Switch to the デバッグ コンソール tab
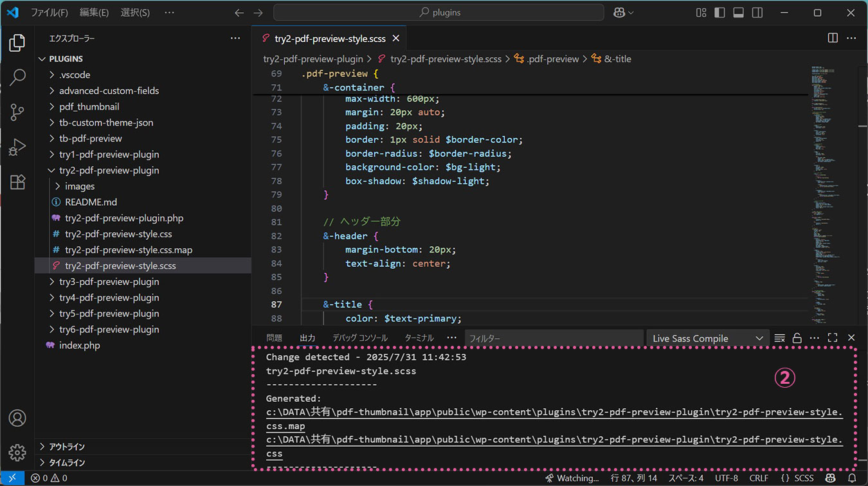 tap(360, 338)
